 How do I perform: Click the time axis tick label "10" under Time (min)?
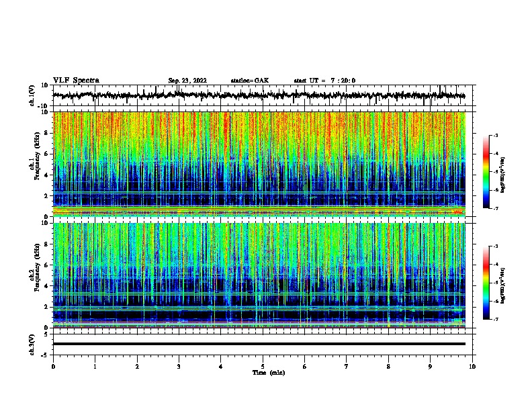coord(472,366)
